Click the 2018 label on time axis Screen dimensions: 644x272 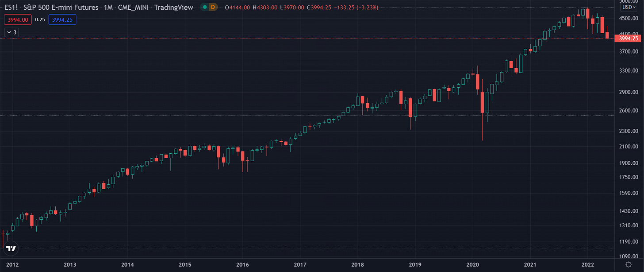pyautogui.click(x=357, y=264)
